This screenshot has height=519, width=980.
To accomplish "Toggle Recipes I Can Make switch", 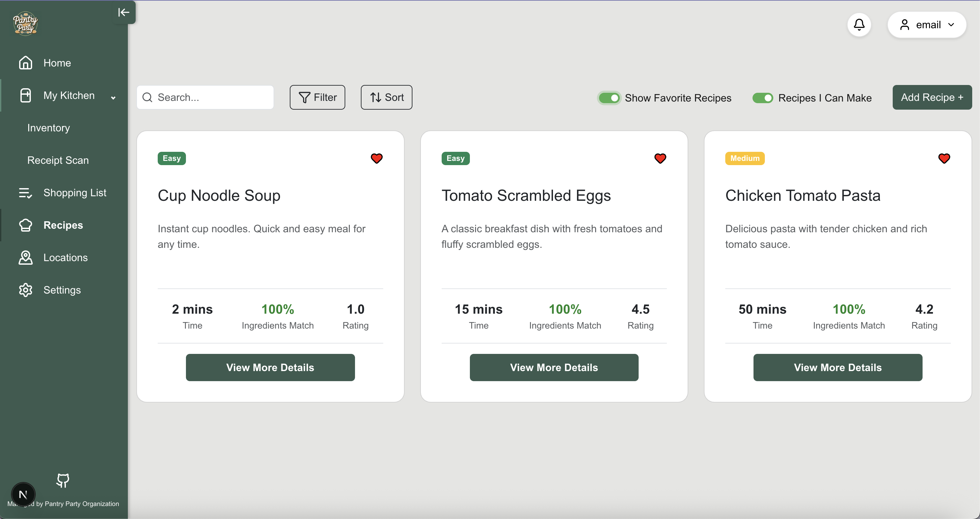I will (762, 98).
